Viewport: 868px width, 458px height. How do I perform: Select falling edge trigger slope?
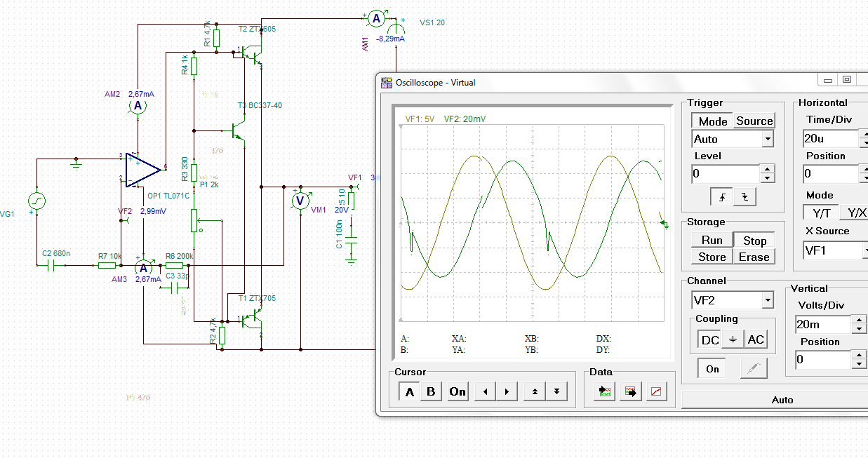745,198
